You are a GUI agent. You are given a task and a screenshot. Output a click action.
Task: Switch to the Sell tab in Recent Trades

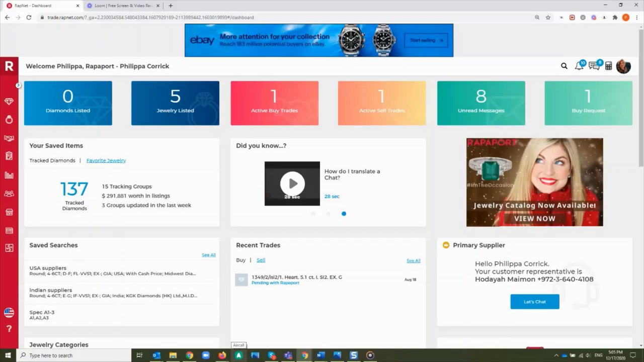click(261, 260)
